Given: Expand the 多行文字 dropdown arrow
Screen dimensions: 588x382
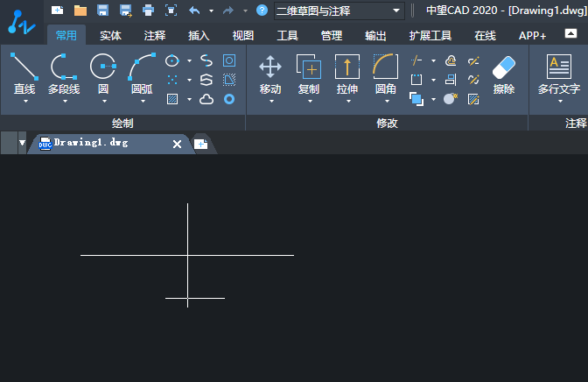Looking at the screenshot, I should (560, 102).
